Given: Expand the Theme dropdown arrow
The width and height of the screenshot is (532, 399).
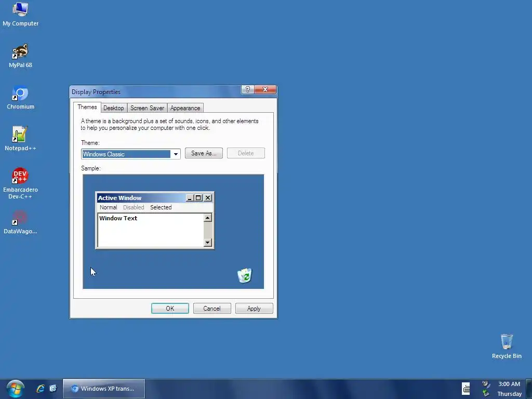Looking at the screenshot, I should click(x=176, y=154).
